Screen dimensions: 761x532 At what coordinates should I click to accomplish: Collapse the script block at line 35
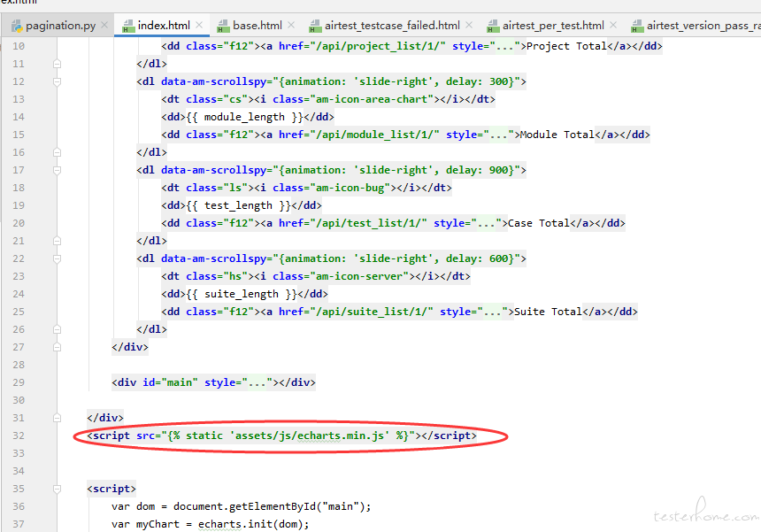[x=57, y=489]
